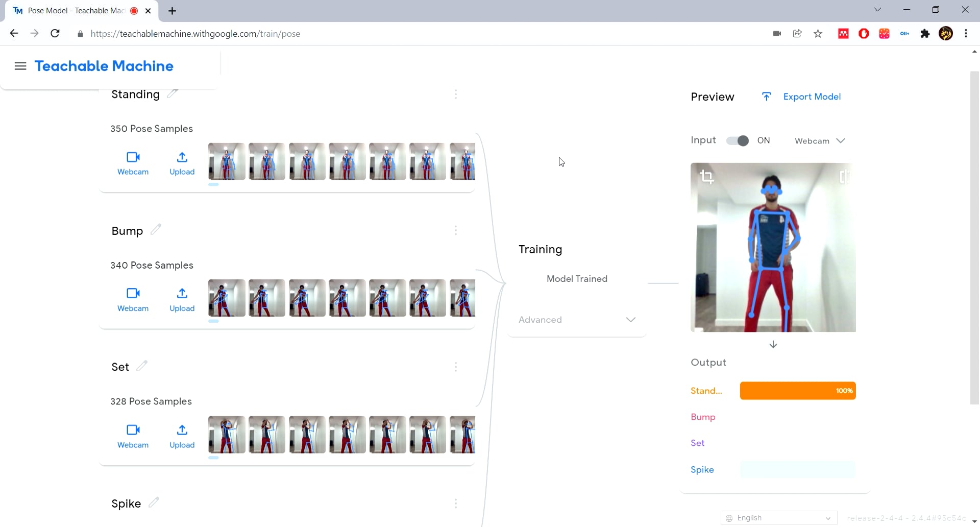980x527 pixels.
Task: Open Webcam capture for the Set class
Action: 132,435
